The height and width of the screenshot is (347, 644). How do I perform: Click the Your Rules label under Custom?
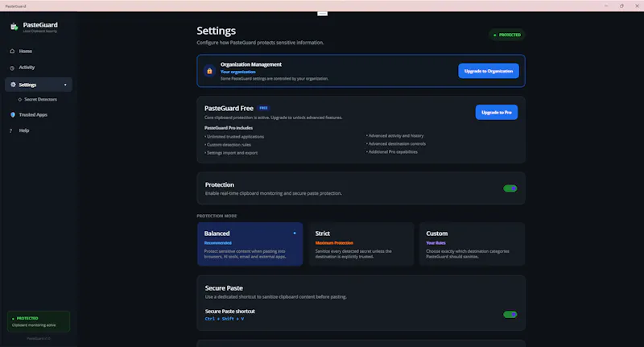(x=436, y=243)
